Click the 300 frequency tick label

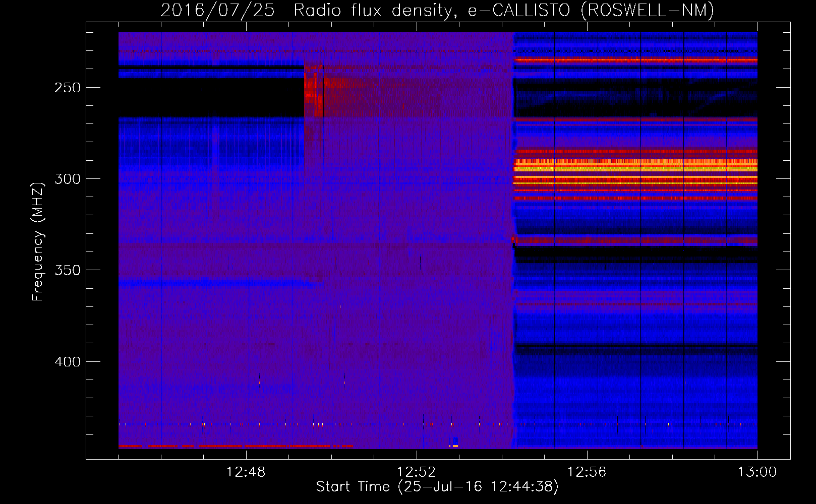(x=68, y=179)
